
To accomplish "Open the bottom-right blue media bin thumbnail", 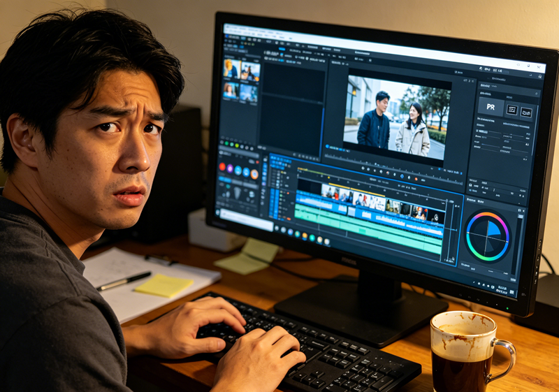I will pos(249,94).
